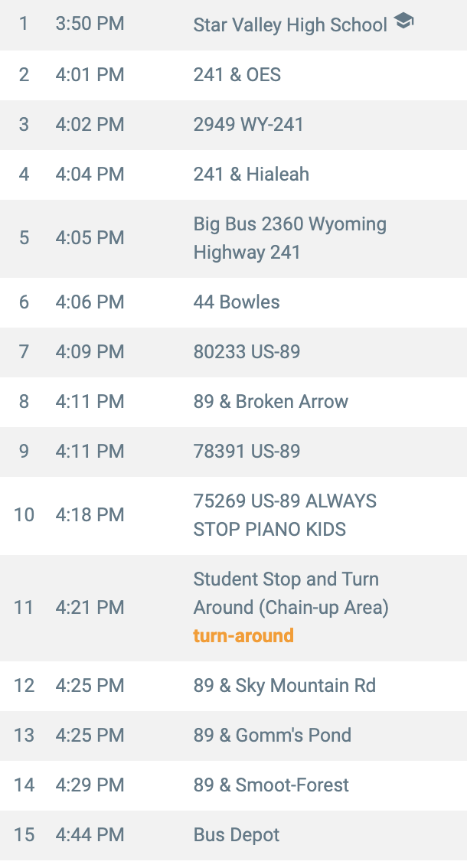Click stop number 10 in the list

point(24,515)
